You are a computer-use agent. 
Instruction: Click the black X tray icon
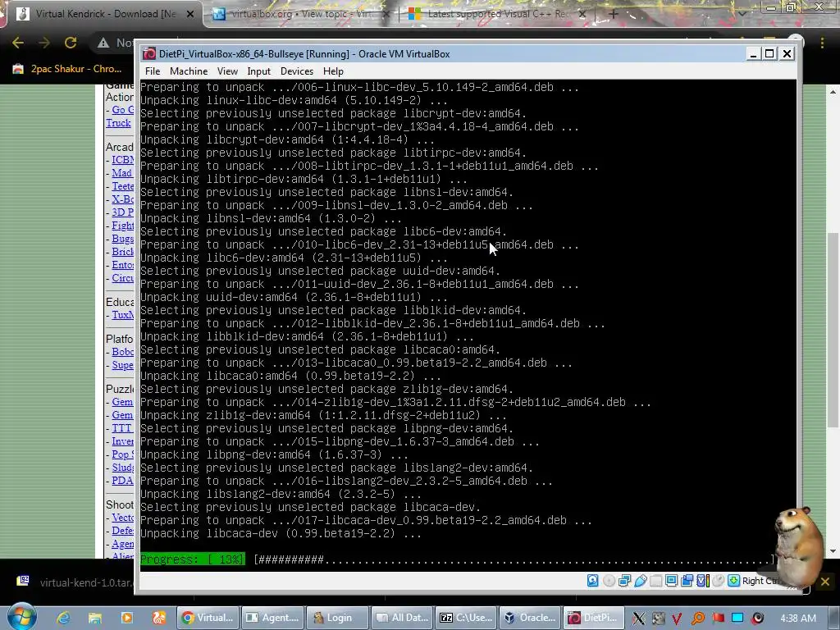coord(638,619)
